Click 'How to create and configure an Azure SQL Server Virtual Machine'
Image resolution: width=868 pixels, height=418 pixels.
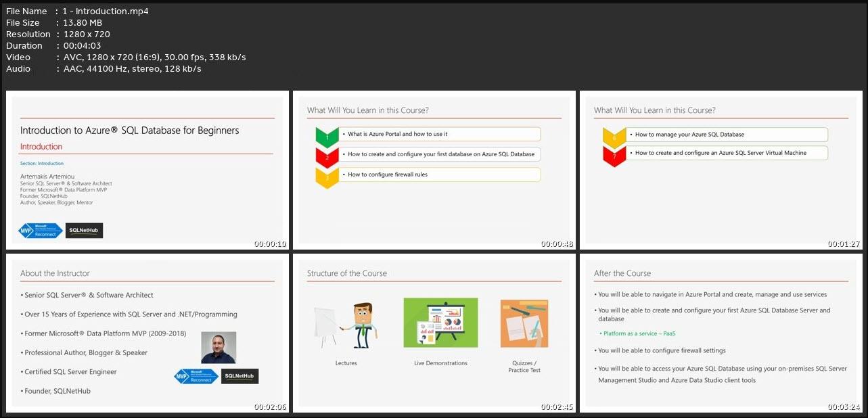[721, 153]
